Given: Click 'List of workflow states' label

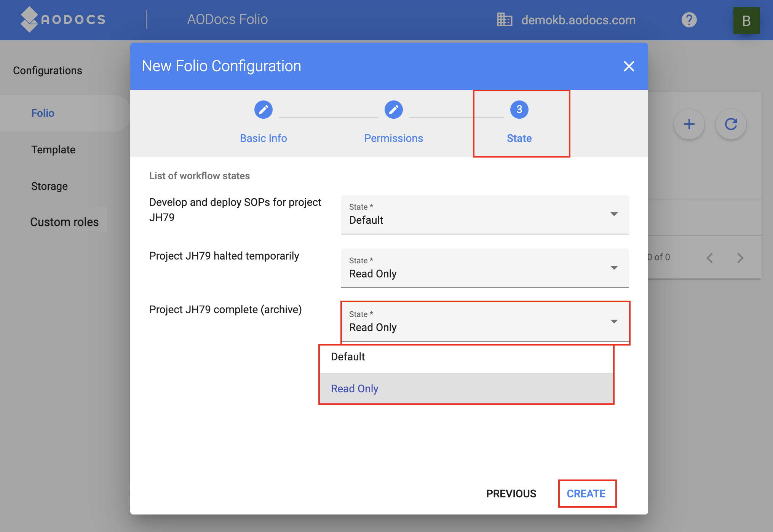Looking at the screenshot, I should click(200, 176).
